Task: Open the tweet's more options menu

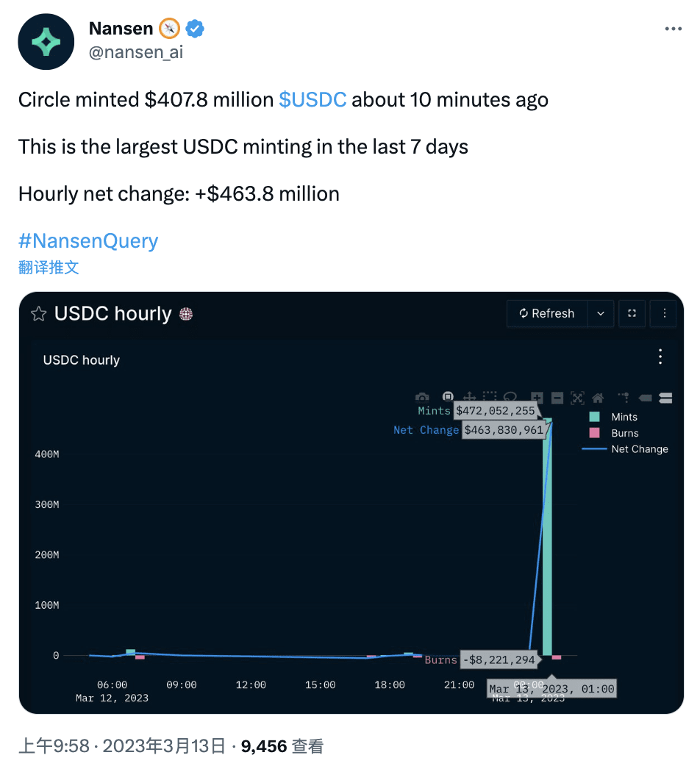Action: pos(673,28)
